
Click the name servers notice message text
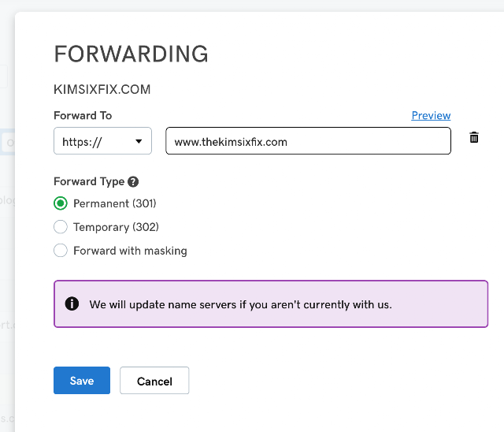[240, 304]
